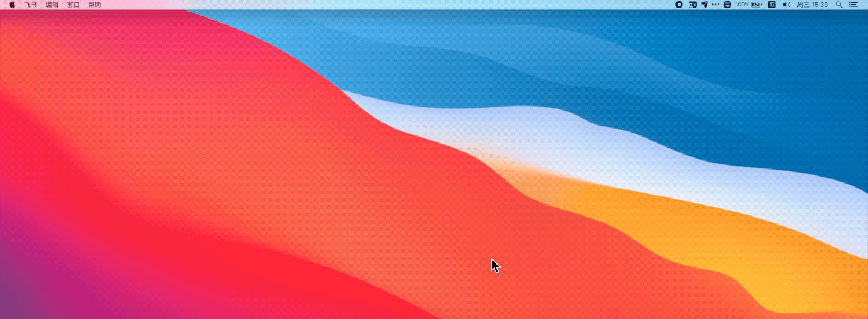The image size is (868, 319).
Task: Click the menu bar card-shaped icon
Action: coord(692,5)
